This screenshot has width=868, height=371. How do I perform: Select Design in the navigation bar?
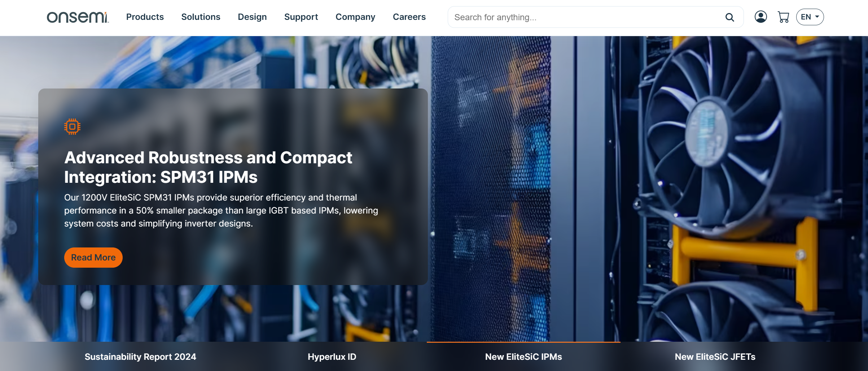(x=252, y=17)
